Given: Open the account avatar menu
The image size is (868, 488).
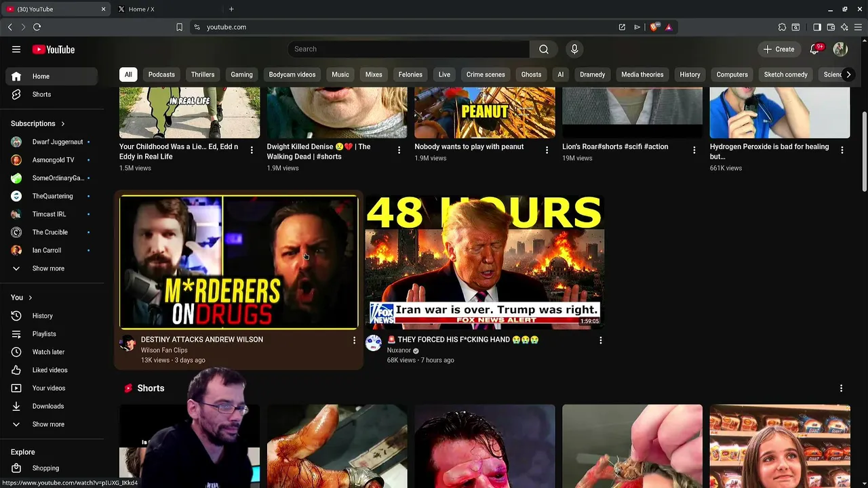Looking at the screenshot, I should (x=840, y=49).
